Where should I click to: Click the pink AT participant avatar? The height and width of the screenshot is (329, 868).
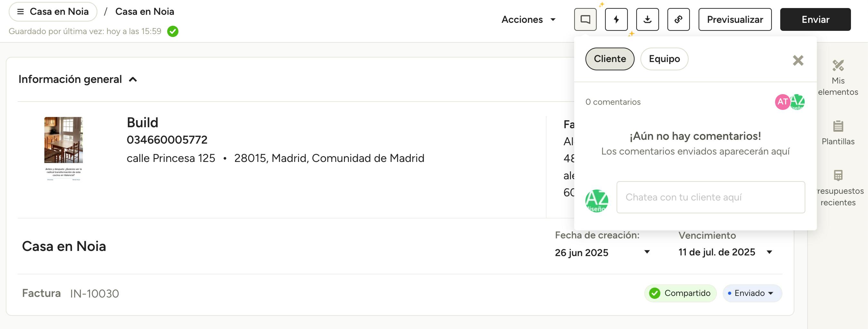coord(782,102)
